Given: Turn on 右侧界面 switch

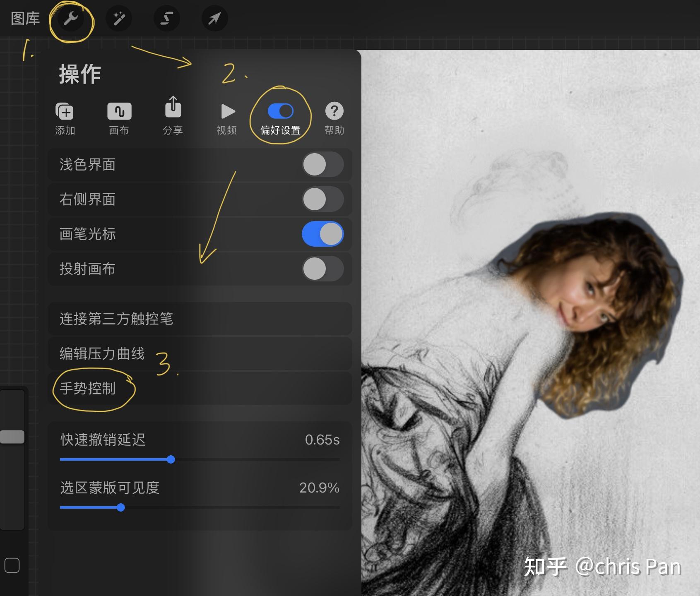Looking at the screenshot, I should [x=323, y=199].
